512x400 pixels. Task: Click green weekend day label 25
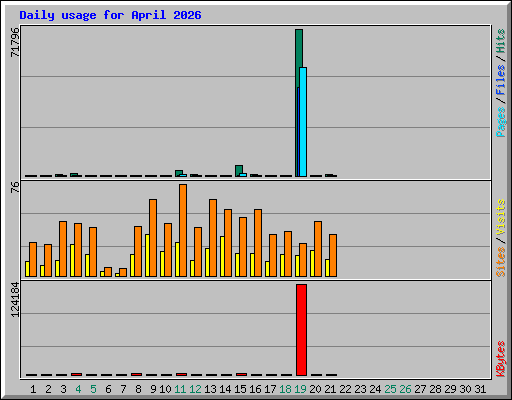coord(390,389)
